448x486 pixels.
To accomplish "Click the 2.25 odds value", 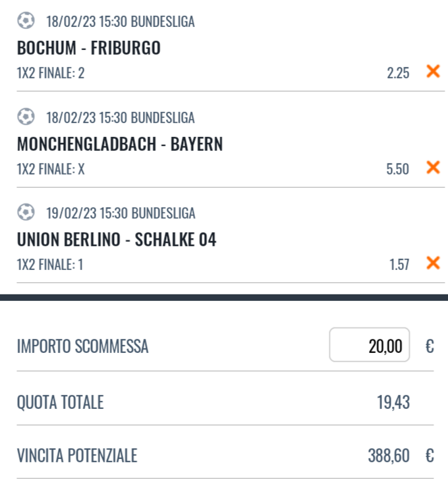I will [398, 73].
